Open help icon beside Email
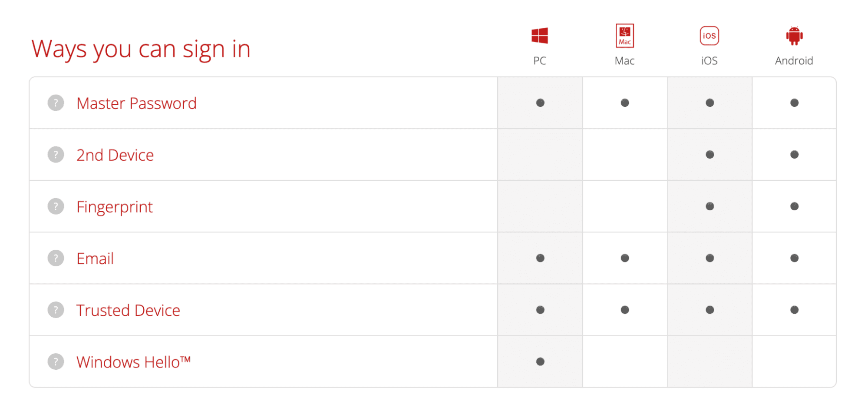The image size is (868, 411). [56, 258]
